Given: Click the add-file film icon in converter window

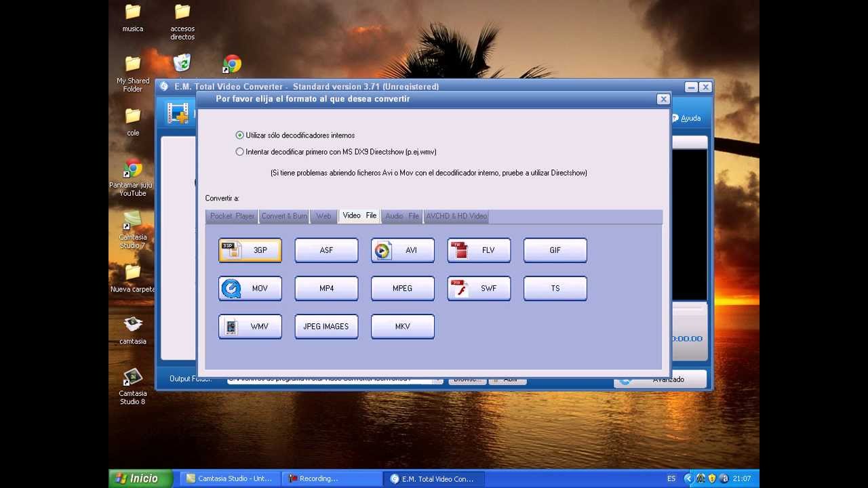Looking at the screenshot, I should (x=178, y=113).
